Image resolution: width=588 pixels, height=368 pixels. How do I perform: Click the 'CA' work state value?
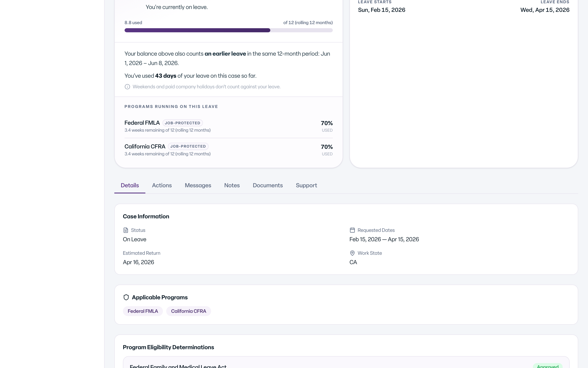point(353,262)
